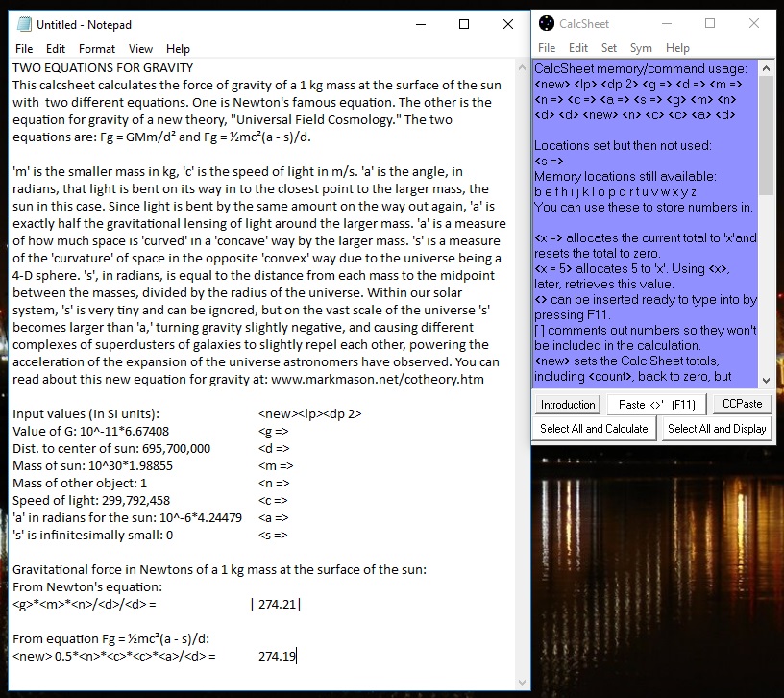
Task: Click available letters 'b e f h i j k l o p q r t u v w x y z'
Action: click(616, 191)
